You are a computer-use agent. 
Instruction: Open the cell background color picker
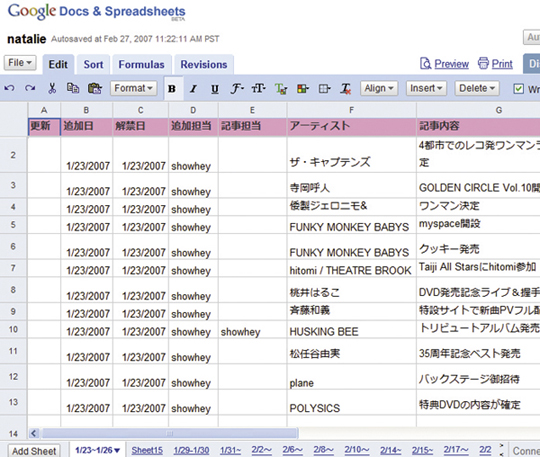302,89
